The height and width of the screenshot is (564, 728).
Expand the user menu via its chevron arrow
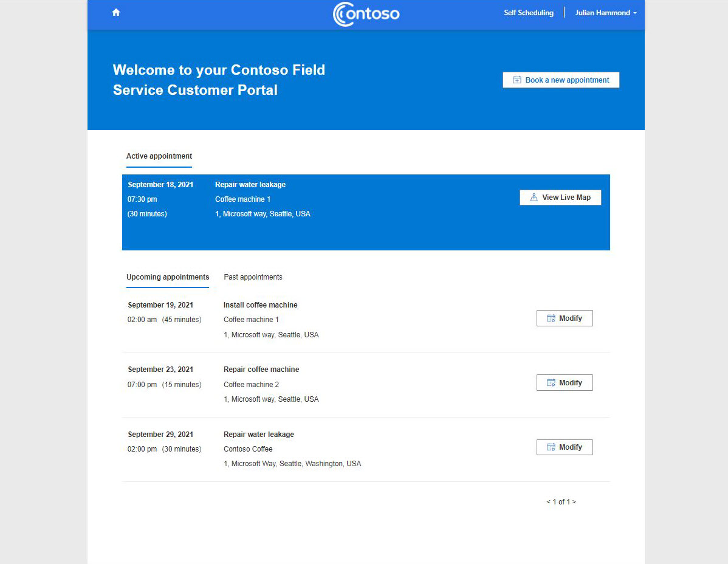(x=635, y=13)
